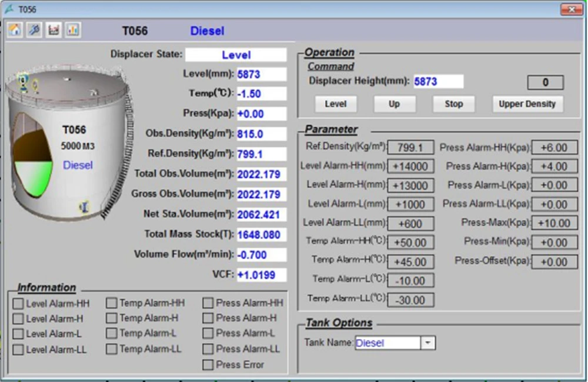The image size is (588, 382).
Task: Tick the Temp Alarm-LL checkbox
Action: point(111,349)
